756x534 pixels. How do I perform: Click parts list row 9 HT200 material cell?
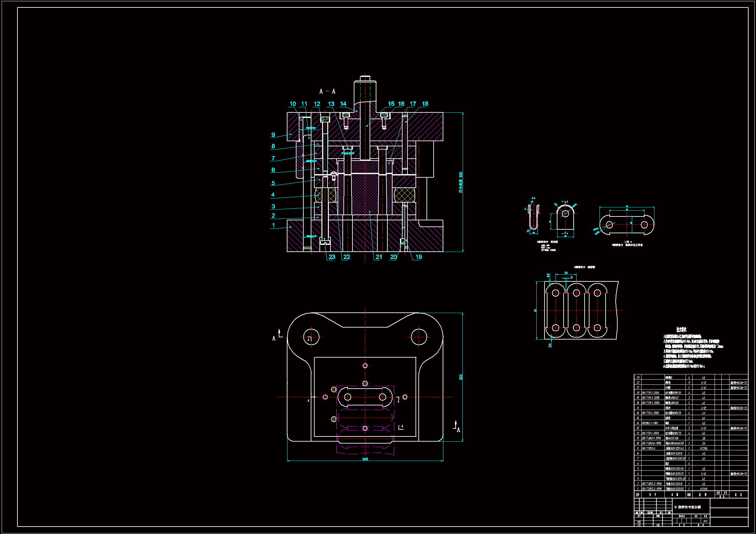click(703, 448)
